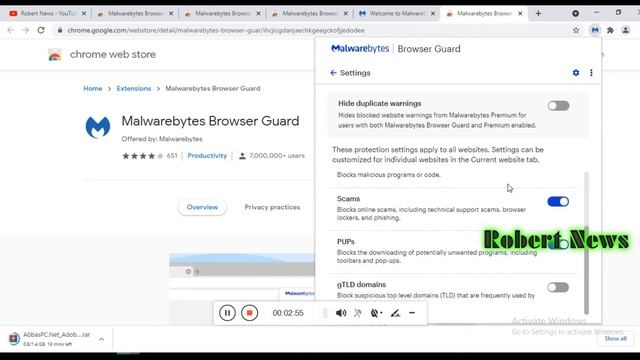Screen dimensions: 640x360
Task: Open the Chrome profile avatar icon
Action: pos(625,30)
